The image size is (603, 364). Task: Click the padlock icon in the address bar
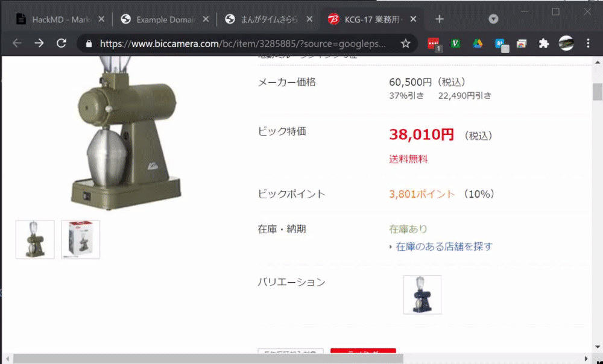point(88,43)
